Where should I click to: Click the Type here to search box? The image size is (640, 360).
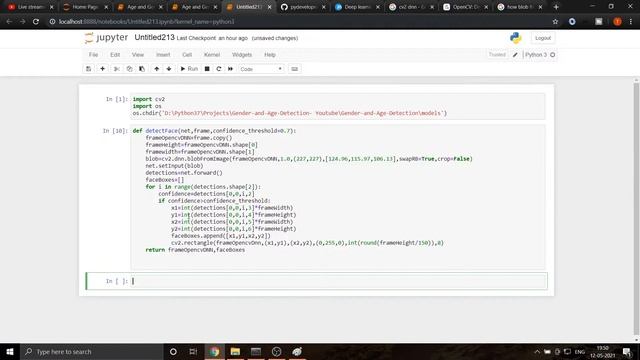click(91, 351)
